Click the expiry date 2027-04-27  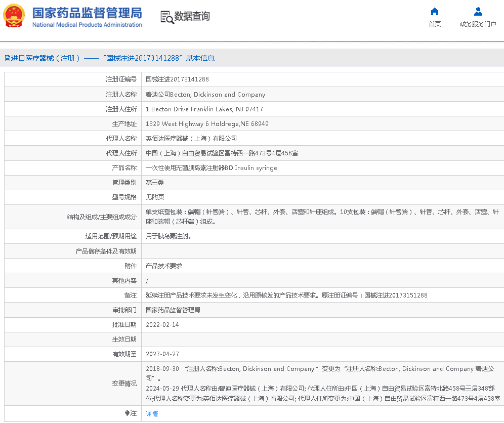tap(162, 354)
